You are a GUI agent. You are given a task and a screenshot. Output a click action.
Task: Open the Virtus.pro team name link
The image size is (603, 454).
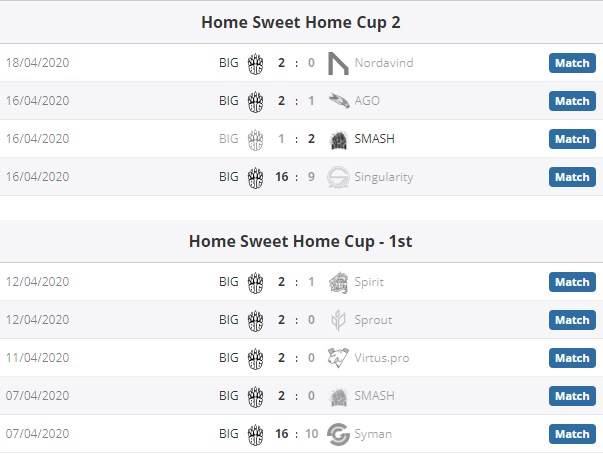(382, 358)
